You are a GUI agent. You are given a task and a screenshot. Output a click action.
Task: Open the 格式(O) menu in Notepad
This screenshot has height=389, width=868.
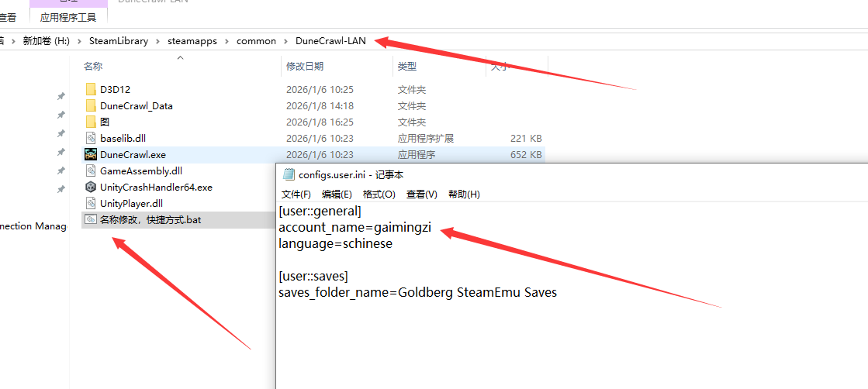(379, 194)
